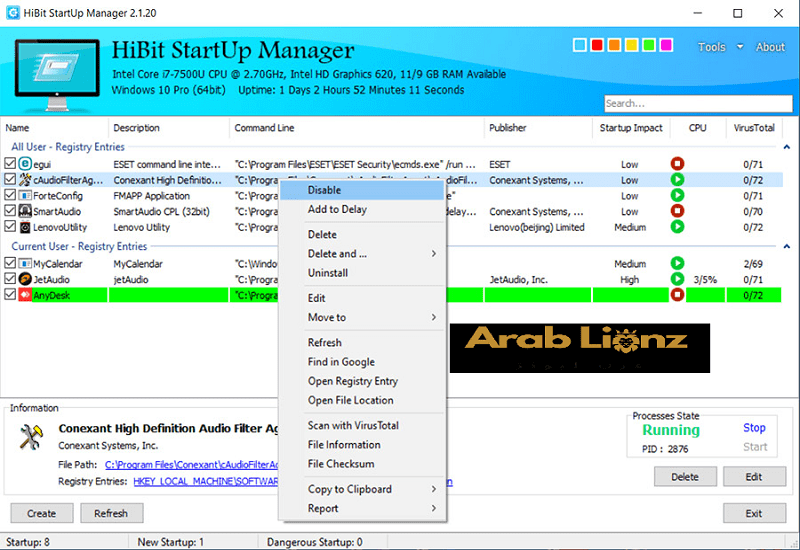
Task: Expand the Report submenu
Action: (433, 508)
